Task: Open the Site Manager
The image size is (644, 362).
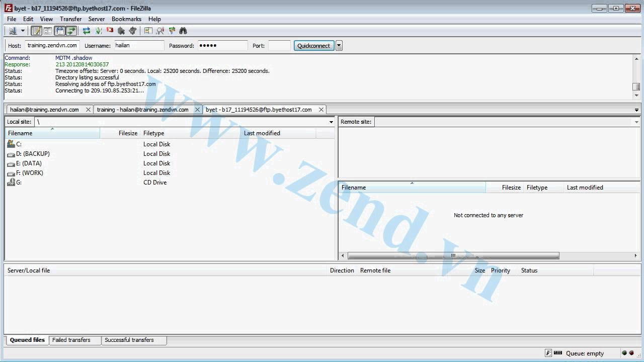Action: click(13, 31)
